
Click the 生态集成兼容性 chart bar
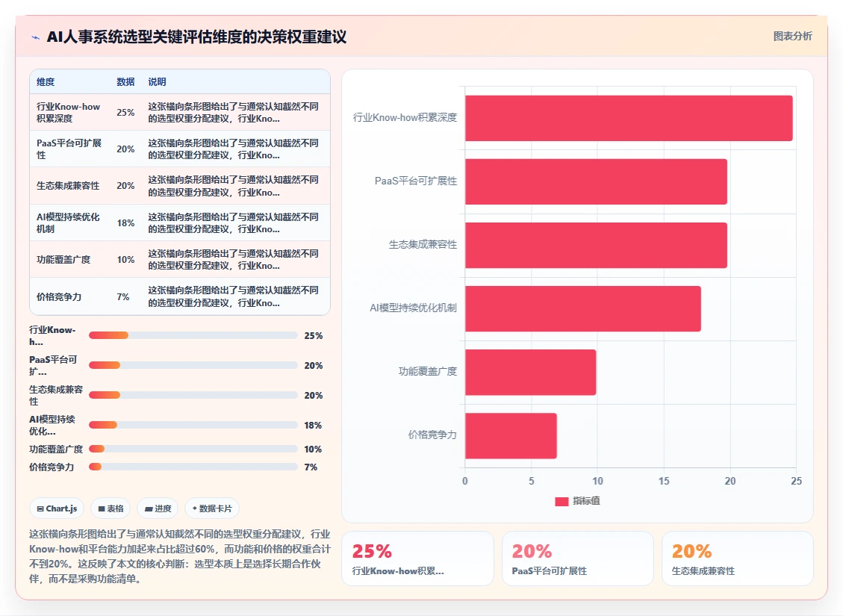pyautogui.click(x=596, y=245)
